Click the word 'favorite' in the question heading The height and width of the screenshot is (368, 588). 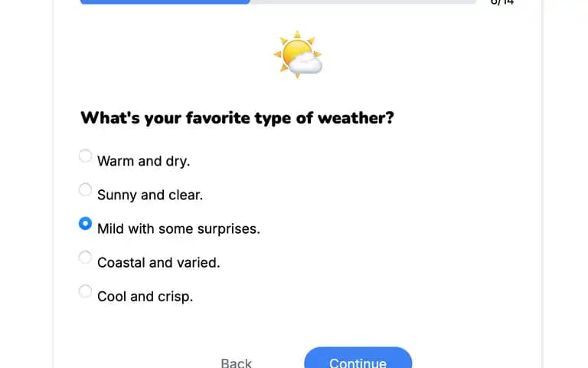tap(218, 118)
